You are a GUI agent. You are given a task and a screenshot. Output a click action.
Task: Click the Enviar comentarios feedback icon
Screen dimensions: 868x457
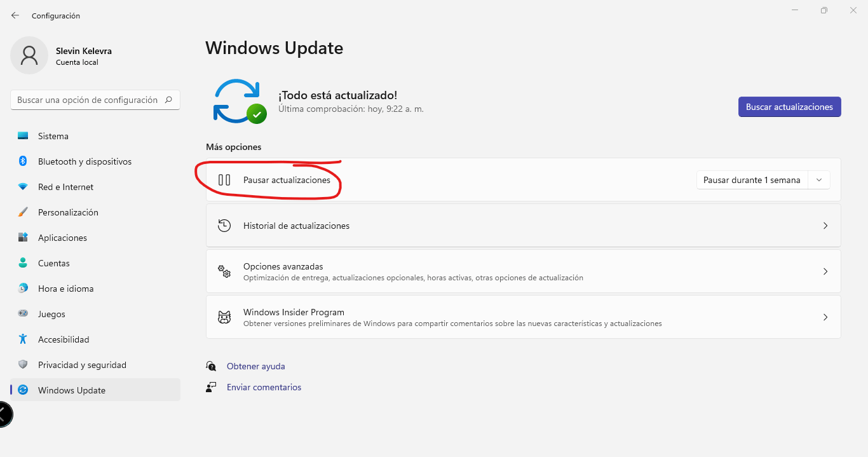click(211, 387)
